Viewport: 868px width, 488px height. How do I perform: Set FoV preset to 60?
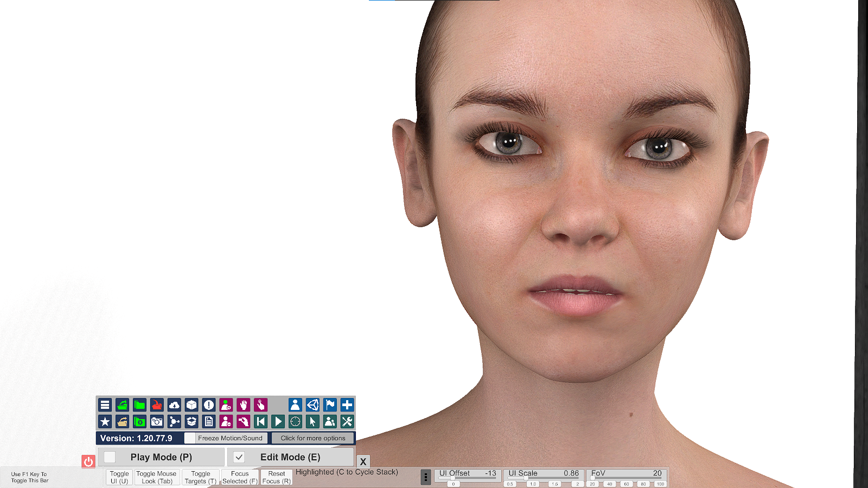pos(627,484)
